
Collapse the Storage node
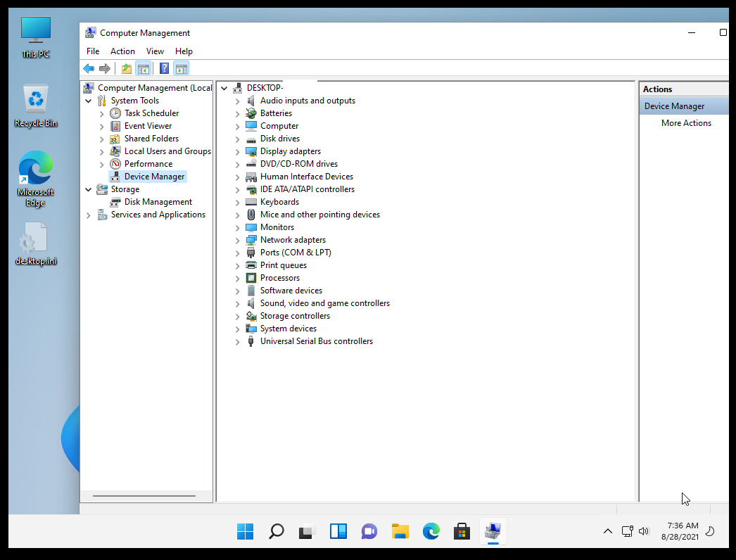(88, 190)
